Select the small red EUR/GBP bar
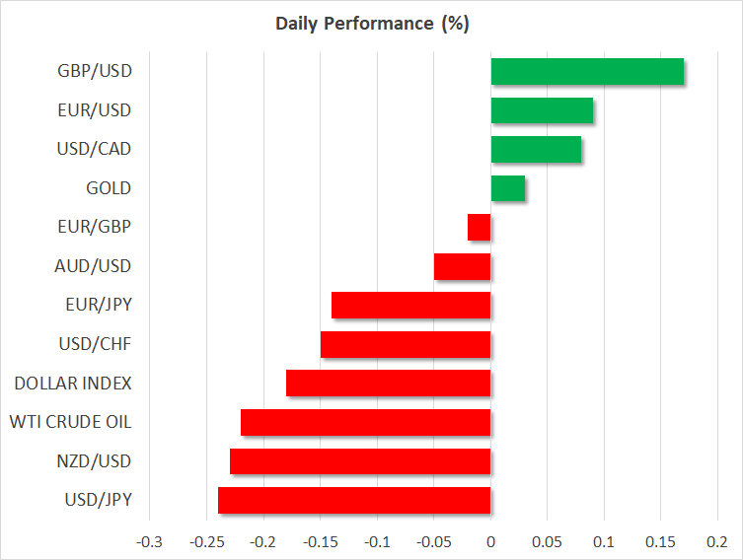Screen dimensions: 743x560 coord(480,228)
